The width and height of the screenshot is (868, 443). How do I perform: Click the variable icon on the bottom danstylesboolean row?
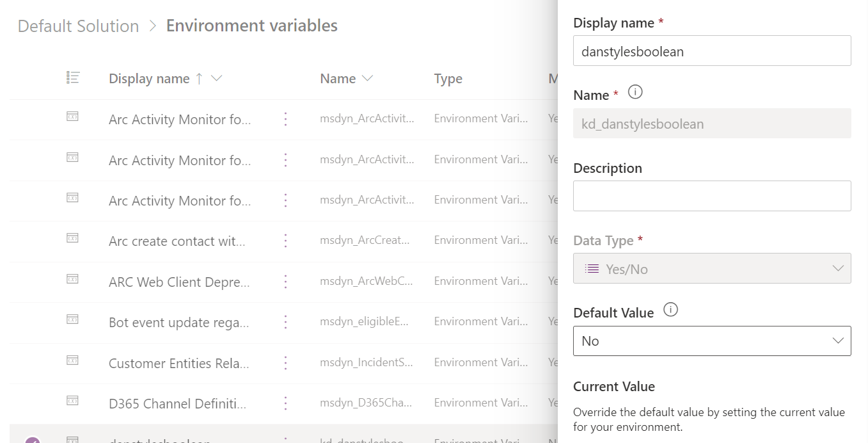(73, 440)
